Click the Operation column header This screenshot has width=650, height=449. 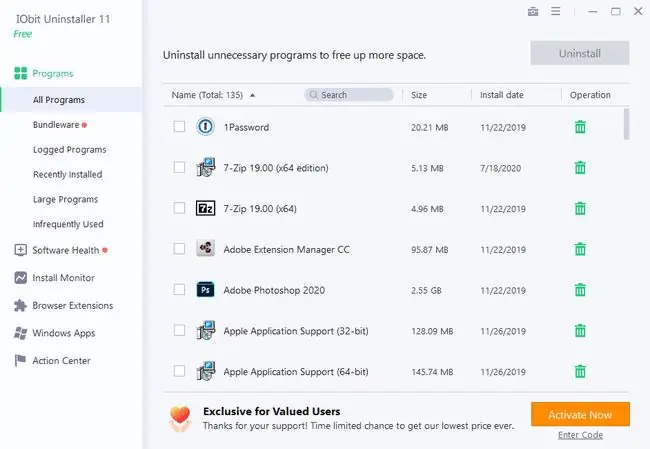pyautogui.click(x=590, y=95)
